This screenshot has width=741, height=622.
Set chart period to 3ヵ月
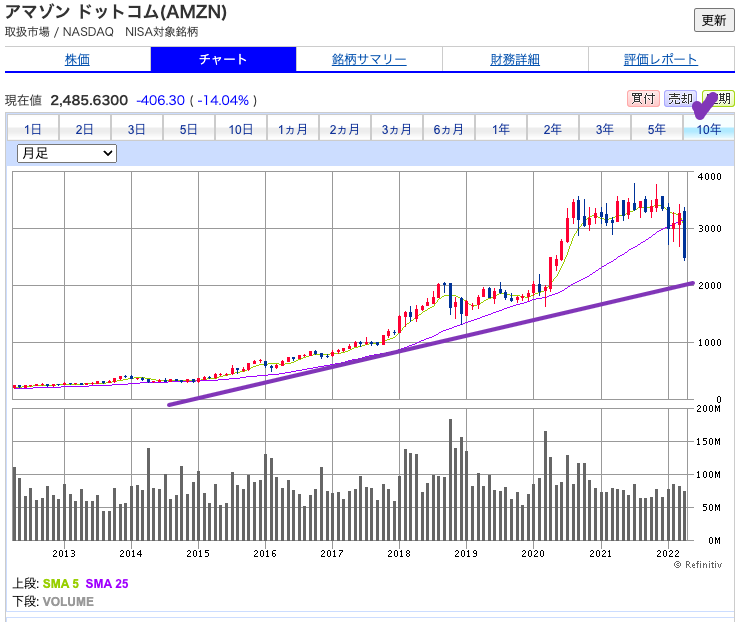397,129
